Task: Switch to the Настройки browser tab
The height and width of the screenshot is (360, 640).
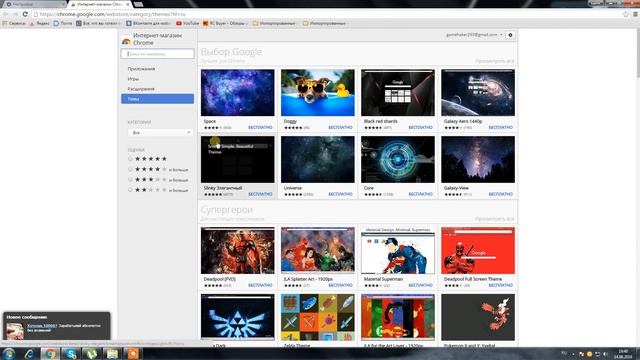Action: [x=33, y=4]
